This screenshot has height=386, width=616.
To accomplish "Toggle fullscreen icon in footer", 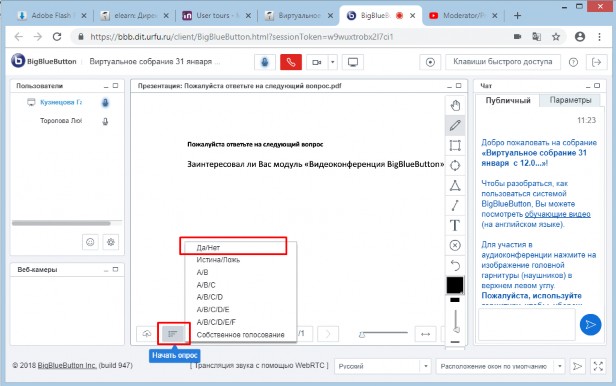I will [x=598, y=366].
